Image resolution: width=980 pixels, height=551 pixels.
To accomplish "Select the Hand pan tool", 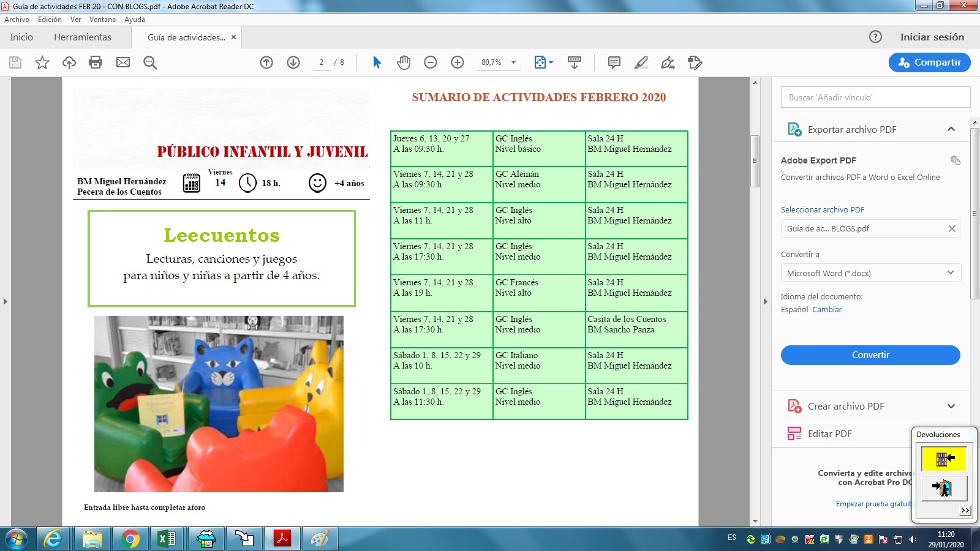I will (404, 62).
